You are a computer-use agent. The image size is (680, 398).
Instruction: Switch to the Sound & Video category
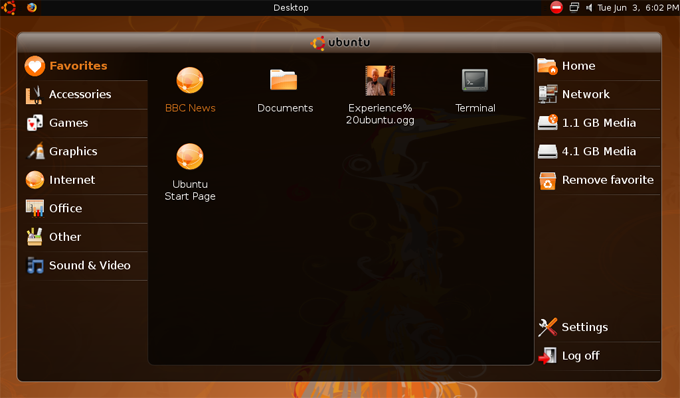tap(90, 265)
